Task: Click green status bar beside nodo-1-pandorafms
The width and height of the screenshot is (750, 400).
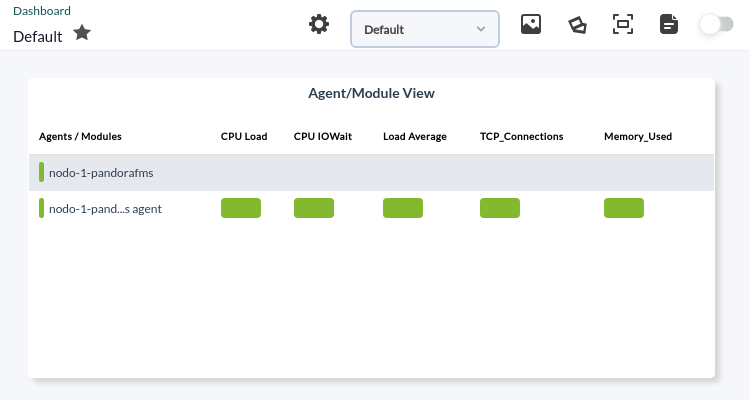Action: pyautogui.click(x=42, y=172)
